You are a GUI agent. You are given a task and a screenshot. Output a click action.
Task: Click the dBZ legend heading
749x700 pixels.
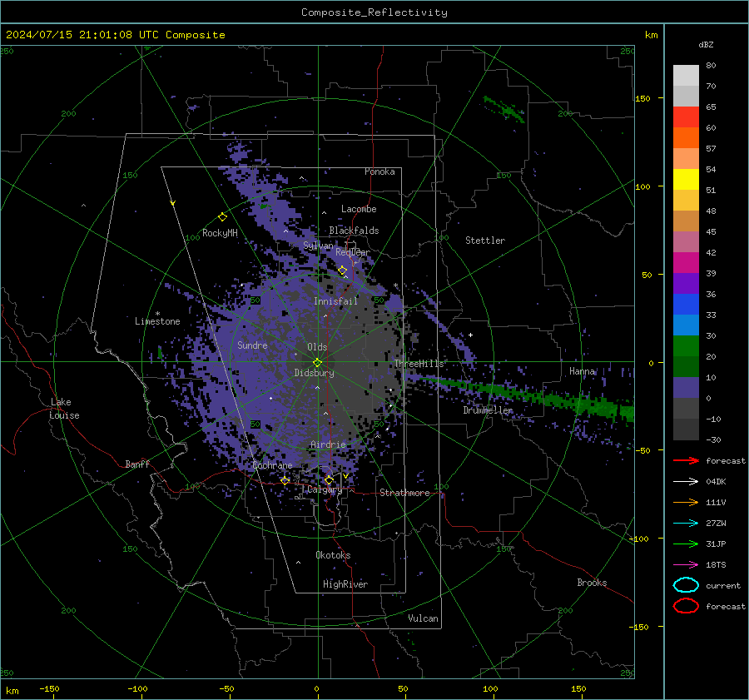tap(706, 44)
